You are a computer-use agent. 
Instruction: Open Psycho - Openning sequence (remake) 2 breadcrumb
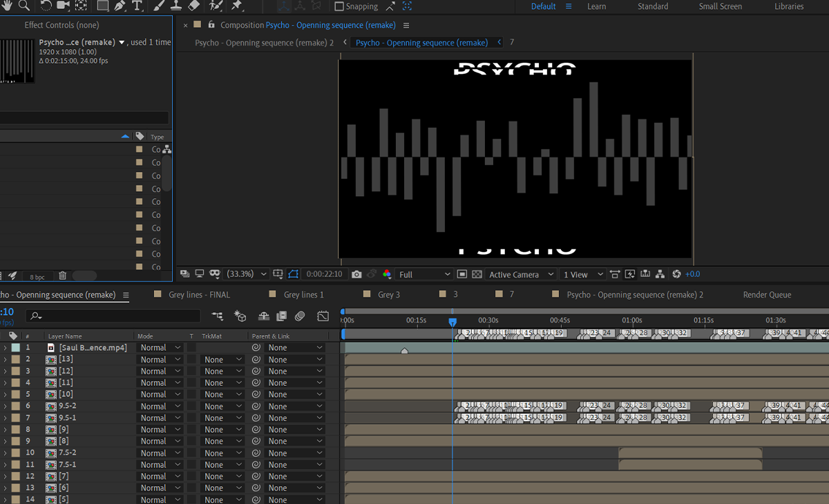[x=264, y=43]
